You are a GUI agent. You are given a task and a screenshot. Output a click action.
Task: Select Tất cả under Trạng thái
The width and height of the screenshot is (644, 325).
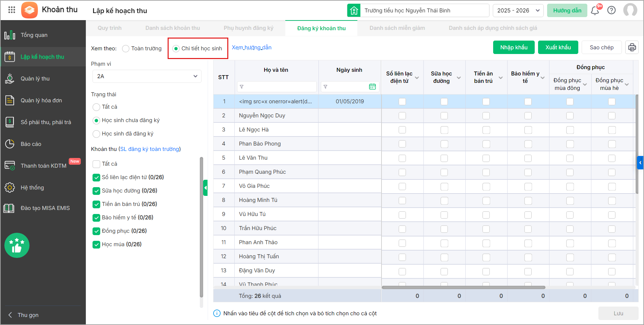coord(96,107)
